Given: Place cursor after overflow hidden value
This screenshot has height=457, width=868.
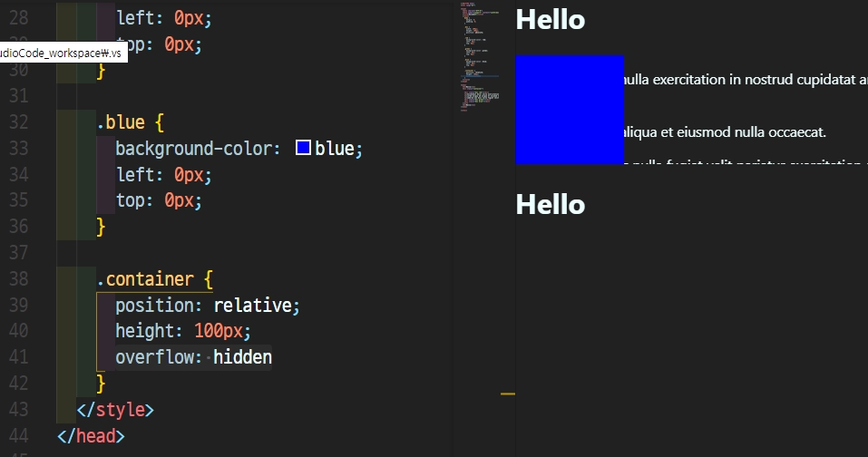Looking at the screenshot, I should pos(272,357).
